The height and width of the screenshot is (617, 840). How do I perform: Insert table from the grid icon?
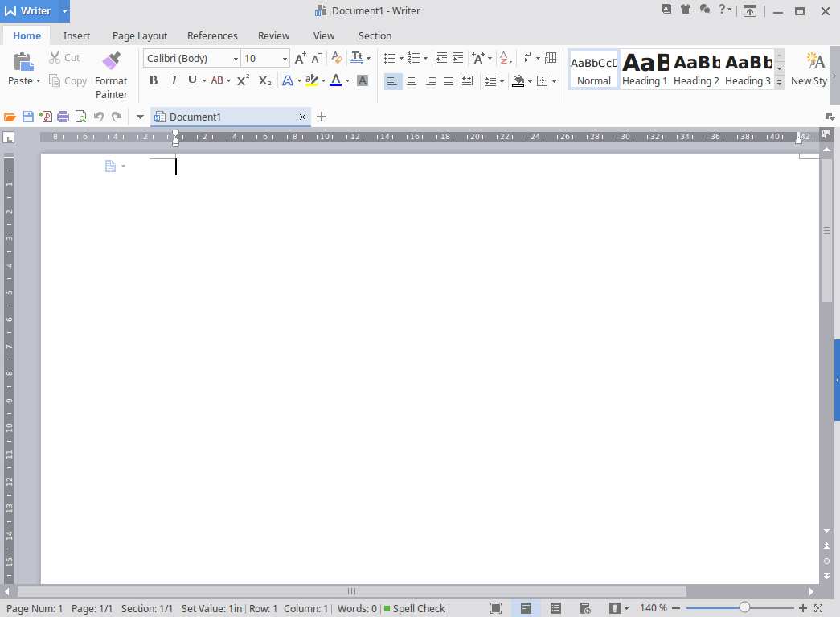[551, 57]
